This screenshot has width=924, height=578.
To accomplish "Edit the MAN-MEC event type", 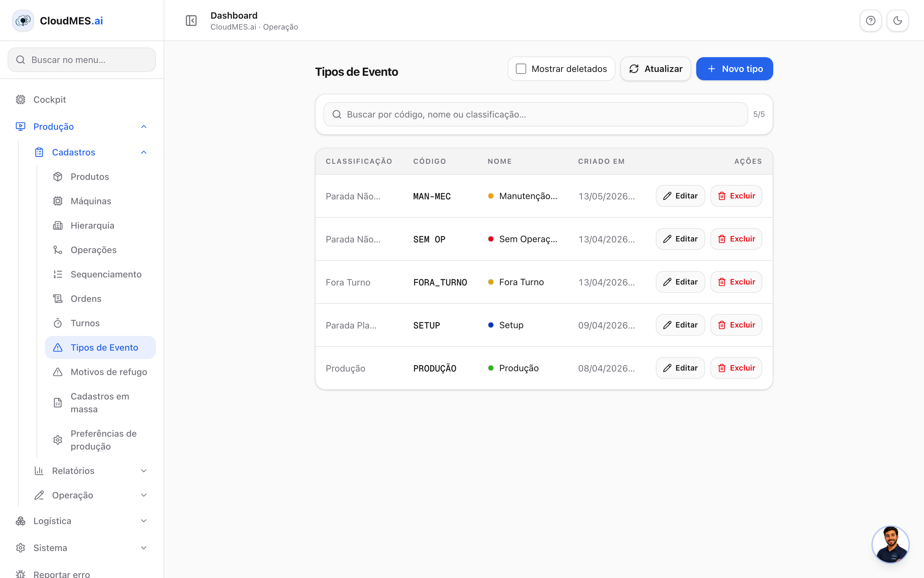I will tap(680, 196).
